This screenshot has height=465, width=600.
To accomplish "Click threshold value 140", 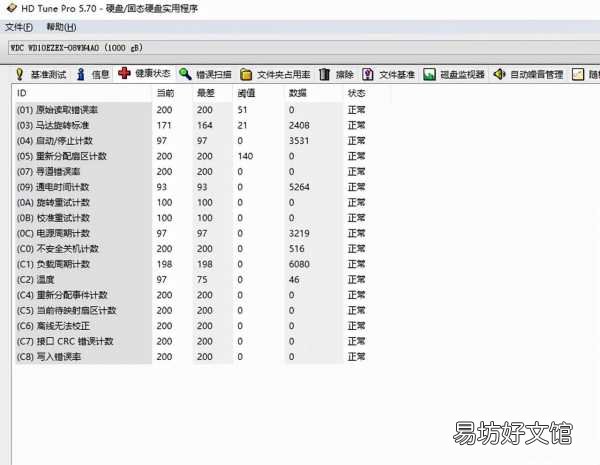I will [245, 156].
